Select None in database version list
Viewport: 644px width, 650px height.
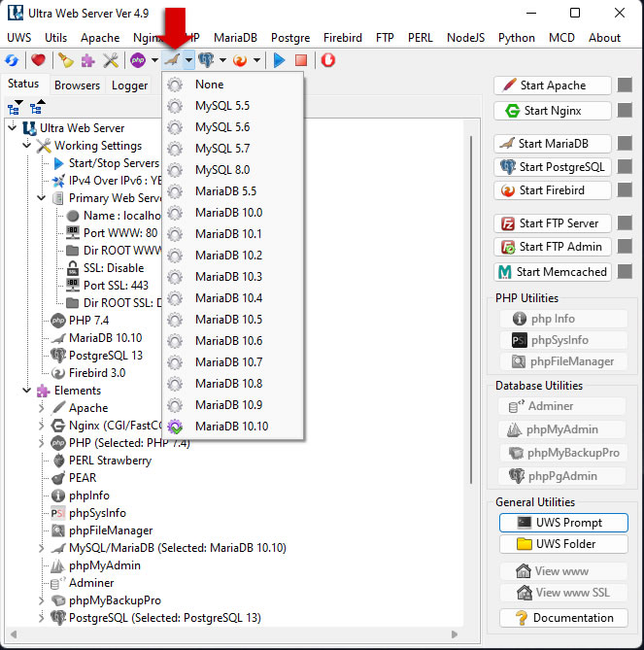(x=232, y=85)
